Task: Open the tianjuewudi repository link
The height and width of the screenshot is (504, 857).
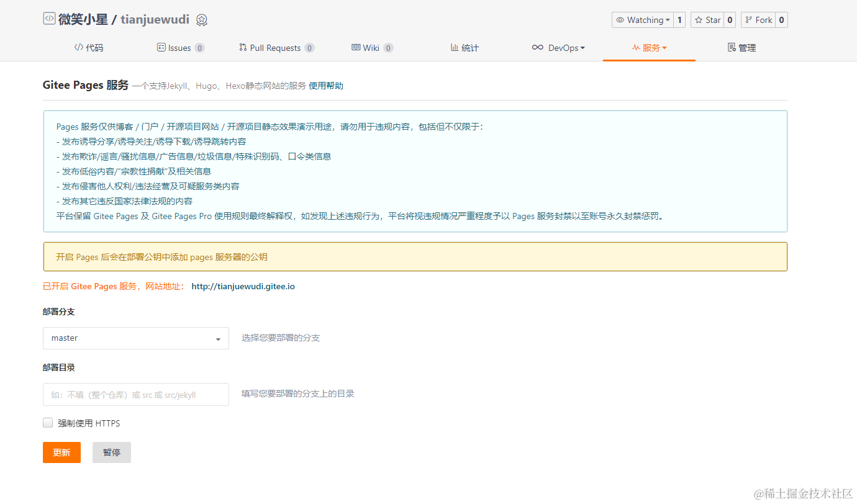Action: tap(155, 19)
